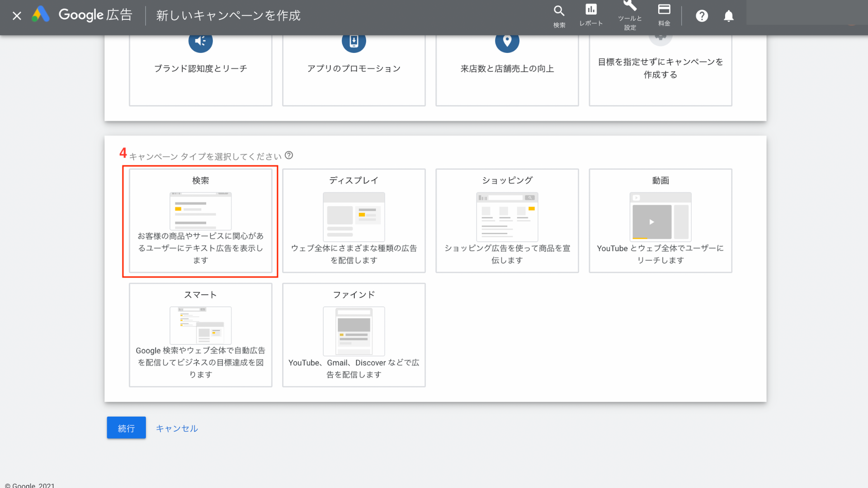Image resolution: width=868 pixels, height=488 pixels.
Task: Close the new campaign creation page
Action: (x=17, y=16)
